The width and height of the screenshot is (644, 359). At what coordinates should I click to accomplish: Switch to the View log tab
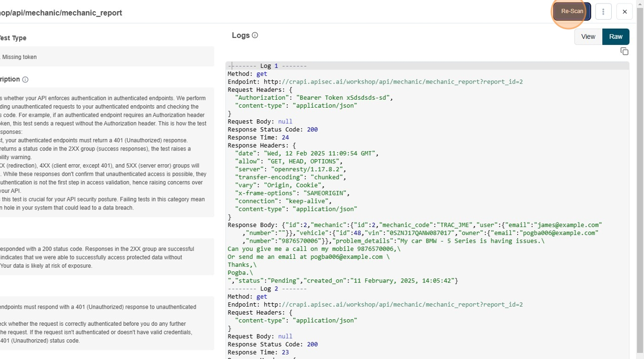[588, 36]
